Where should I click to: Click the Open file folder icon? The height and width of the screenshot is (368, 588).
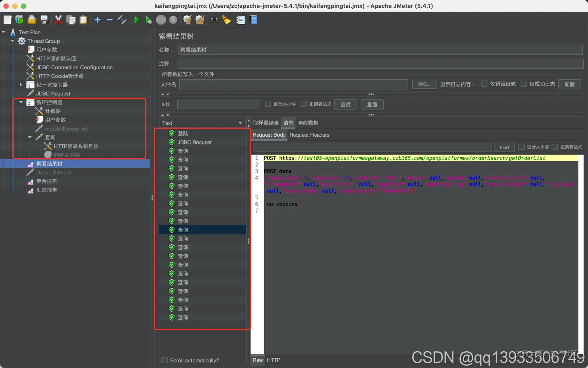coord(32,19)
